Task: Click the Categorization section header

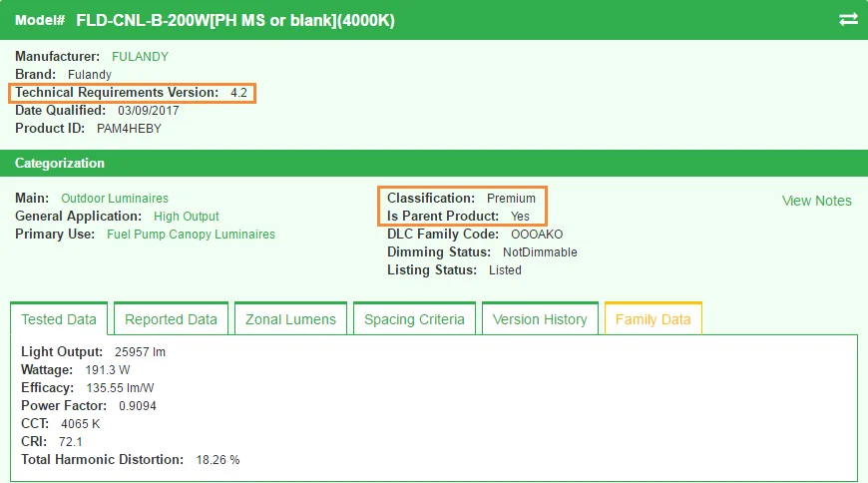Action: tap(434, 163)
